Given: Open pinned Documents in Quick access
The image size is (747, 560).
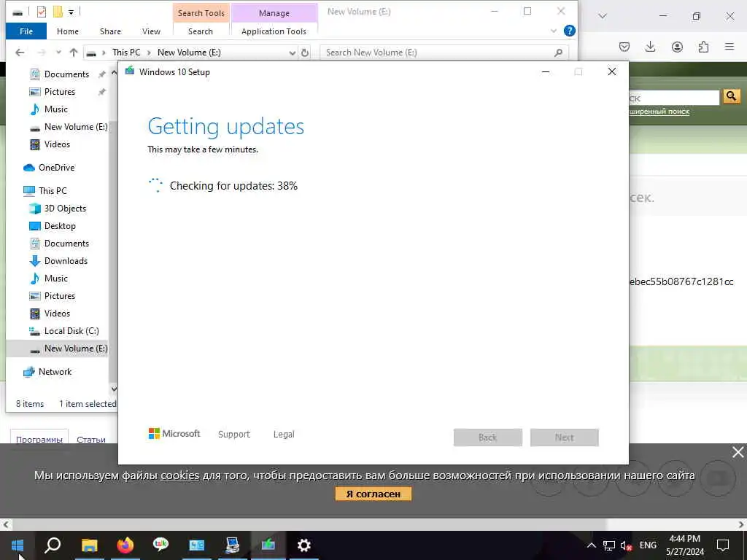Looking at the screenshot, I should tap(66, 74).
